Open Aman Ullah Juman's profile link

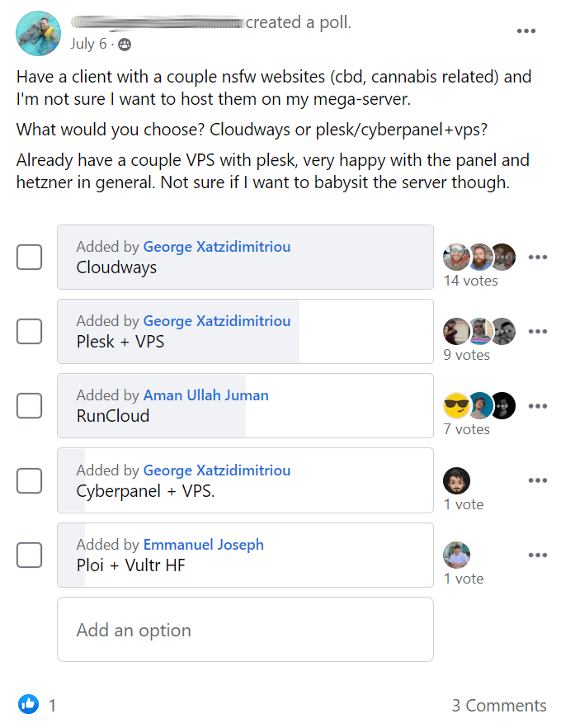tap(206, 395)
